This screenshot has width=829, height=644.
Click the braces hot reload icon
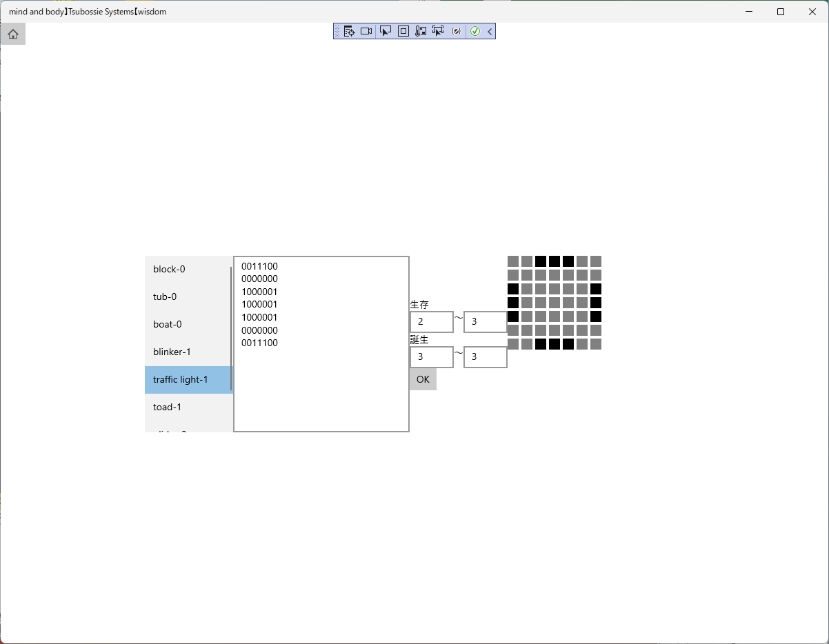pos(456,31)
